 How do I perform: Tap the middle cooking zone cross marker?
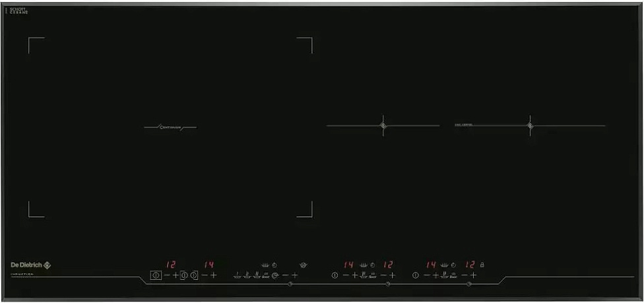pos(383,125)
